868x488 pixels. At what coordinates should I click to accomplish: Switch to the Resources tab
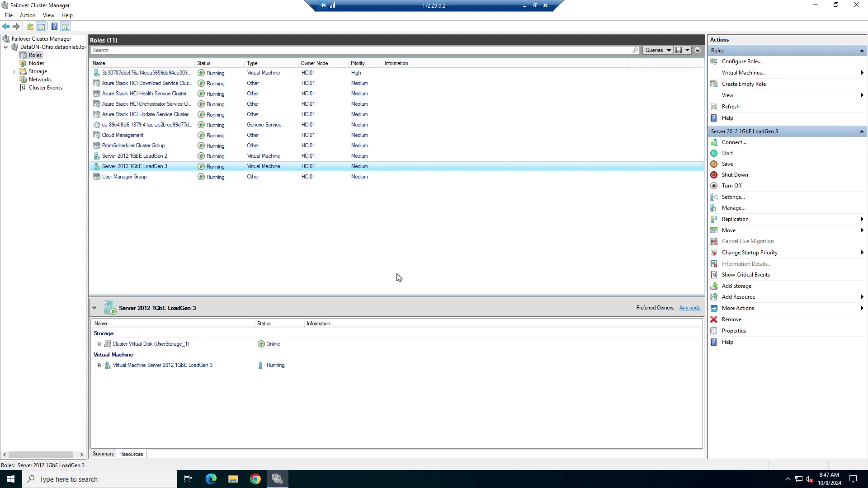(x=131, y=454)
